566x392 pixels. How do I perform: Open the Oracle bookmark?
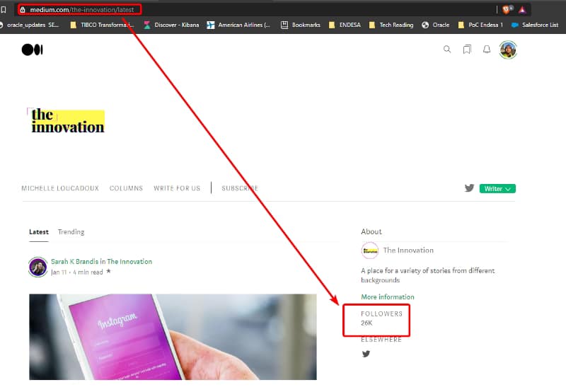click(436, 25)
